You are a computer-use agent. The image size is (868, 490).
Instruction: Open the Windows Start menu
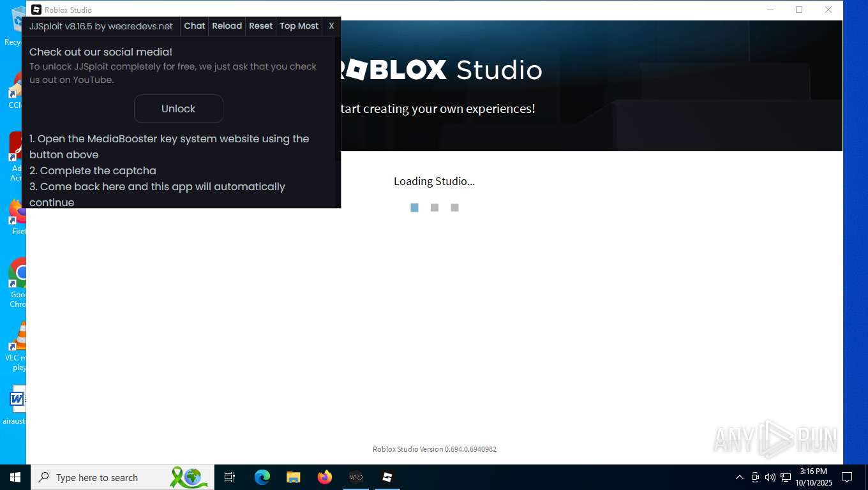click(x=15, y=477)
